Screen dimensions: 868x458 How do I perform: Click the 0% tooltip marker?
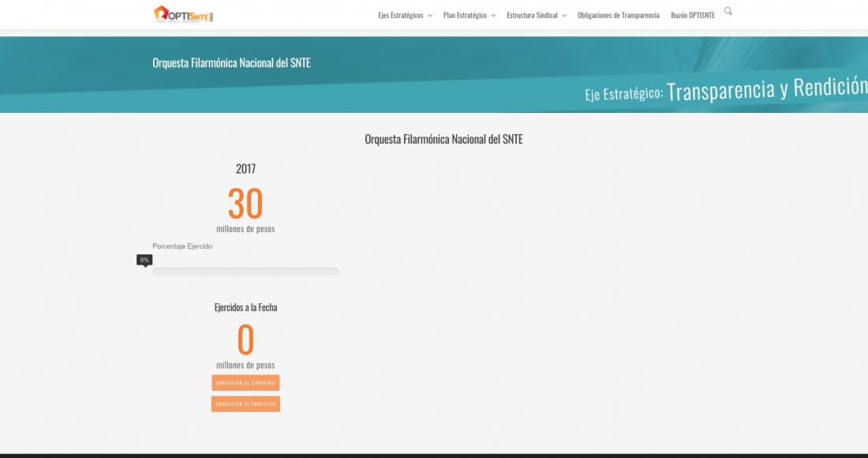pyautogui.click(x=144, y=260)
